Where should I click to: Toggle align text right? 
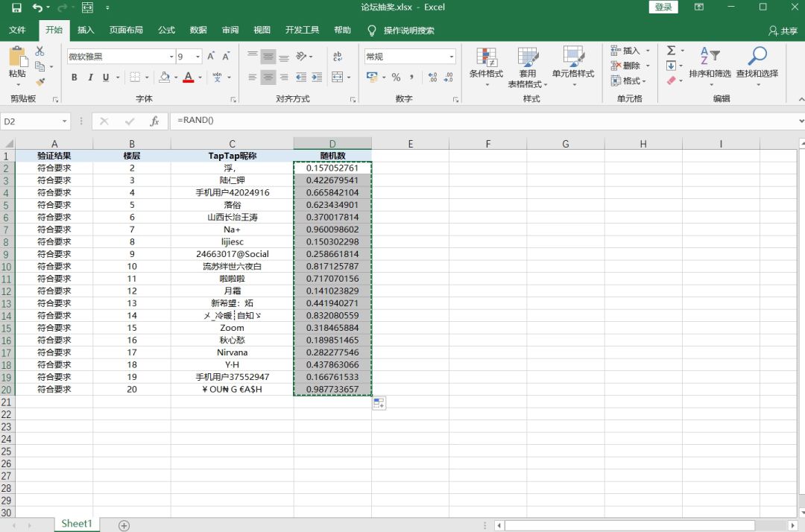tap(284, 77)
